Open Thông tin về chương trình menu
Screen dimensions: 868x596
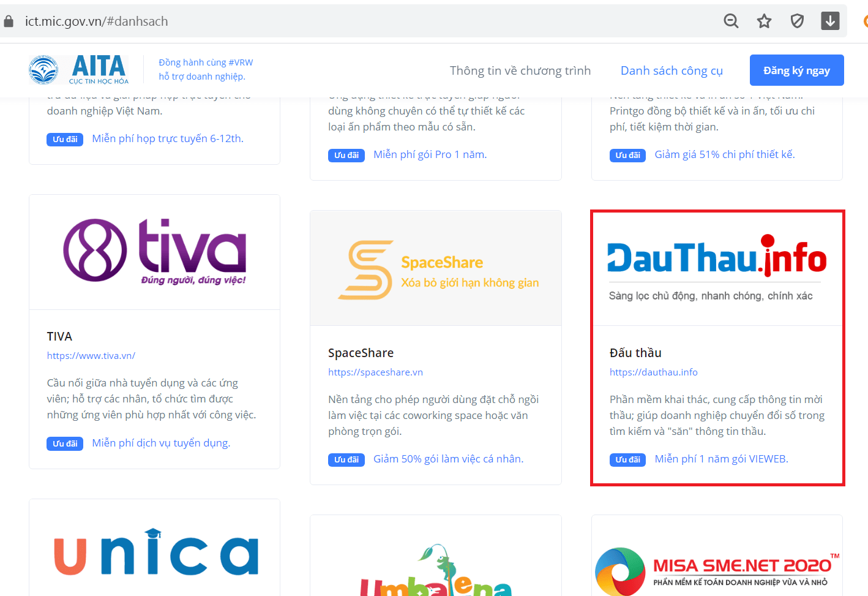[x=520, y=70]
